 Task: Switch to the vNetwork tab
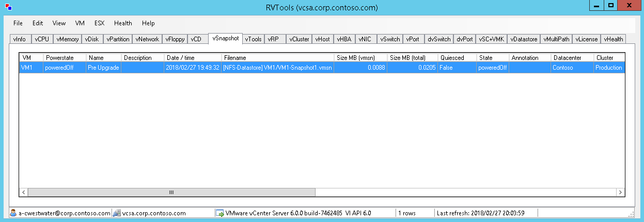(x=148, y=39)
